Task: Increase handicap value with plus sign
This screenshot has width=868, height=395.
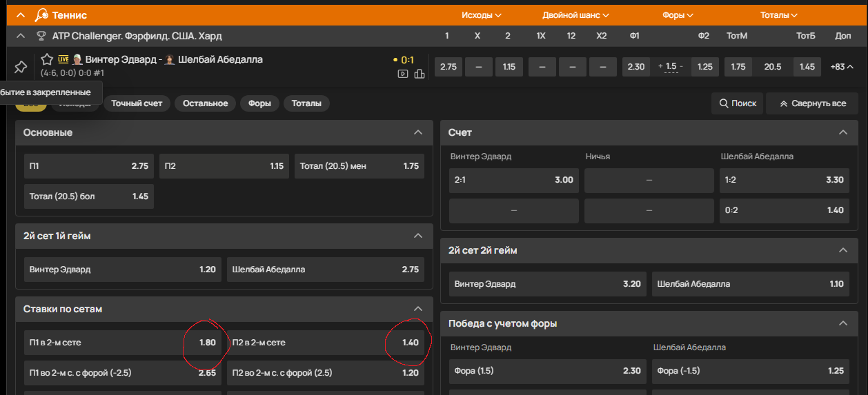Action: tap(660, 67)
